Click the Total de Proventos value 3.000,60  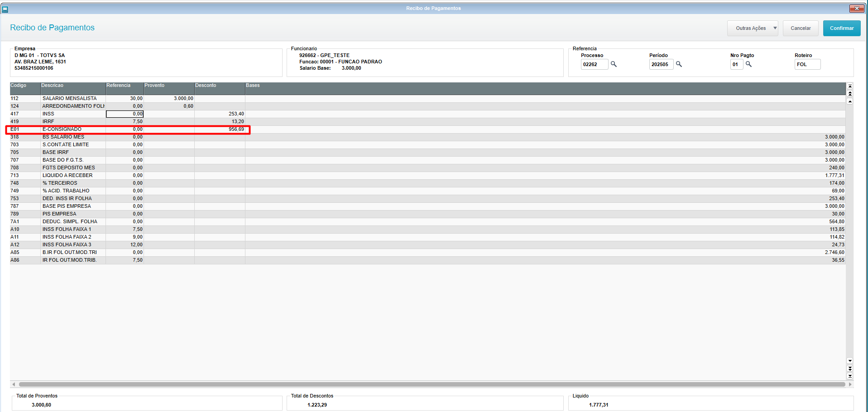coord(41,405)
